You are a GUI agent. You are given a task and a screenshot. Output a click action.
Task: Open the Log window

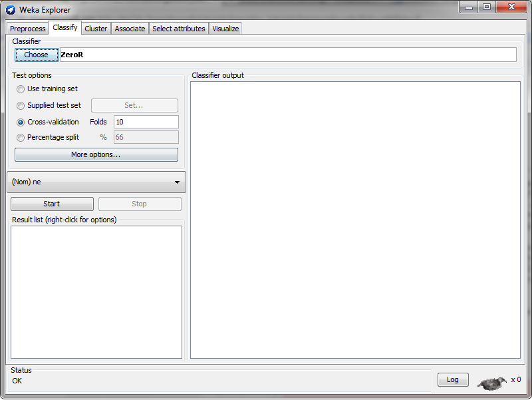tap(452, 379)
